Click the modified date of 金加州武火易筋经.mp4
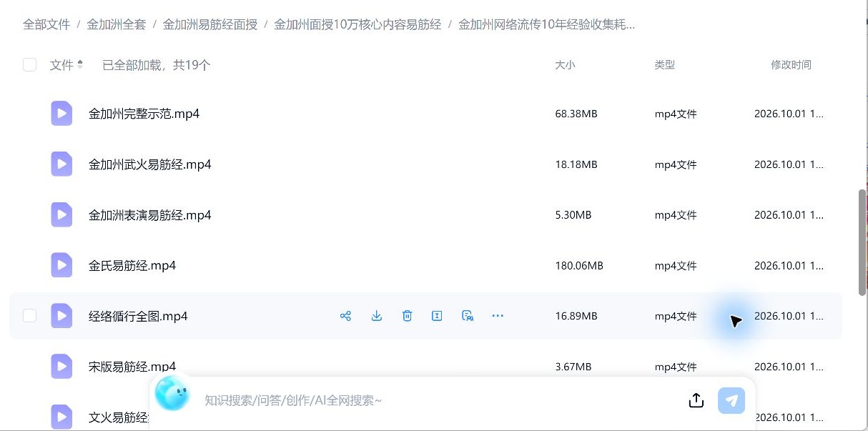The height and width of the screenshot is (431, 868). click(789, 164)
